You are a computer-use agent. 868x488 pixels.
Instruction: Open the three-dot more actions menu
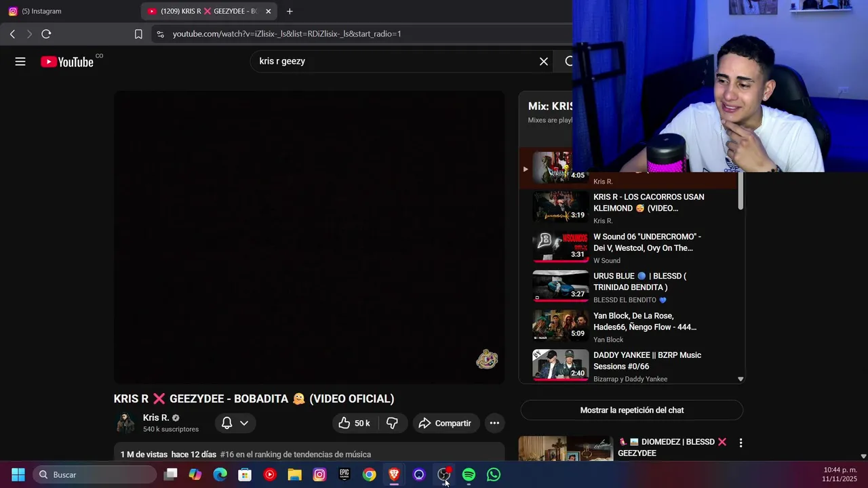tap(494, 423)
